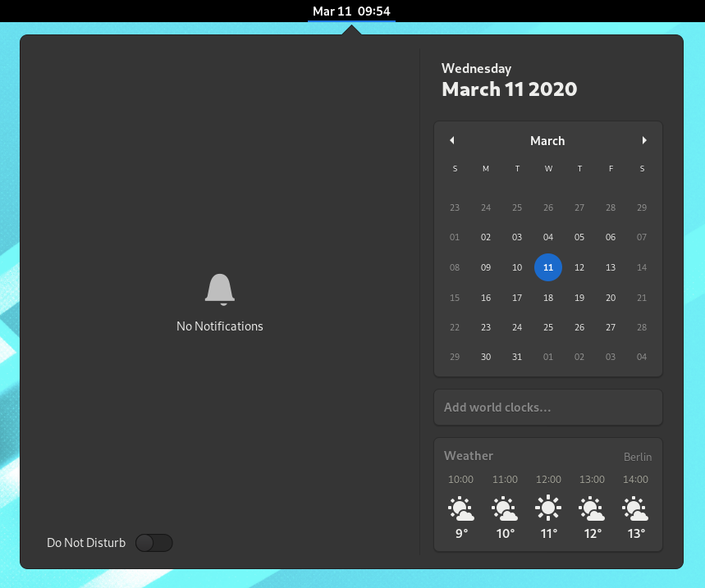
Task: Open the Weather panel
Action: (469, 455)
